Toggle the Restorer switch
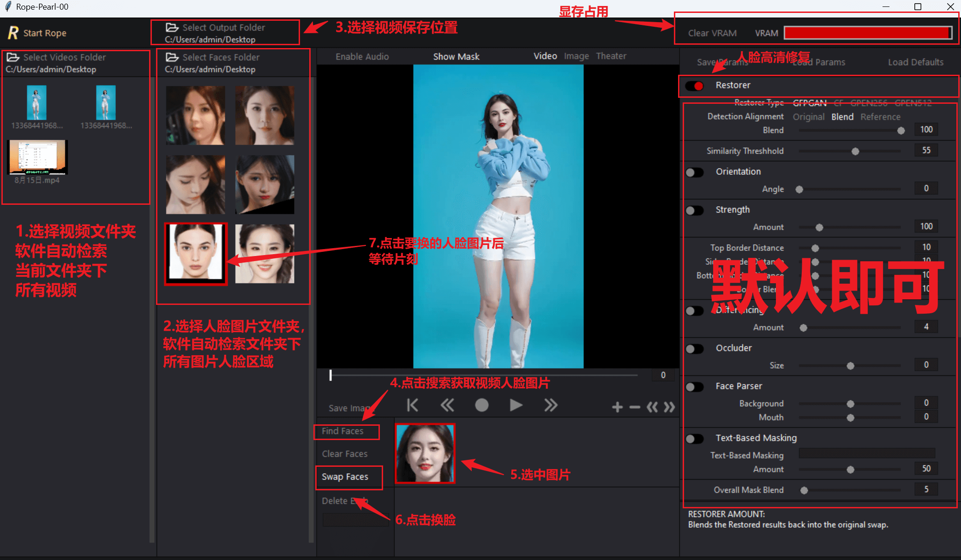This screenshot has width=961, height=560. point(695,86)
